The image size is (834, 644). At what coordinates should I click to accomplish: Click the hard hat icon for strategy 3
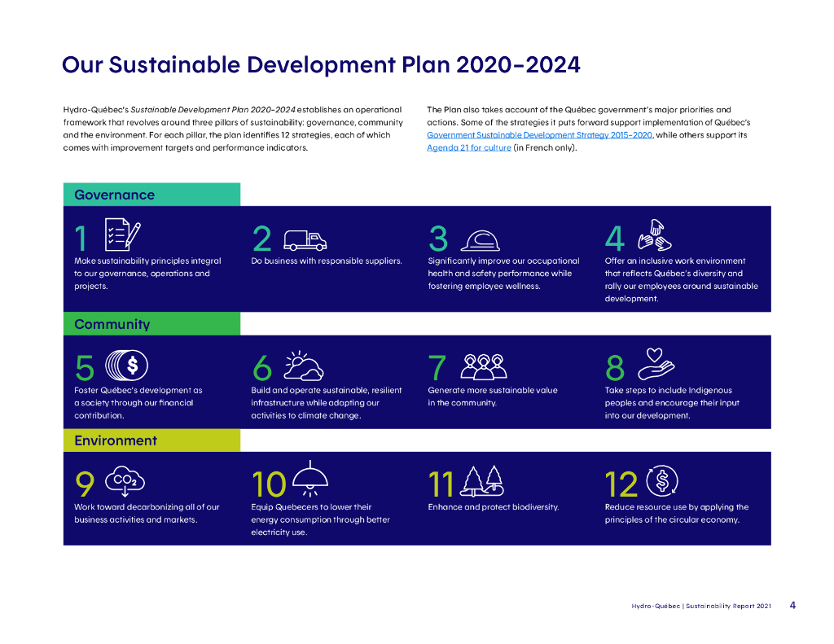click(x=481, y=240)
